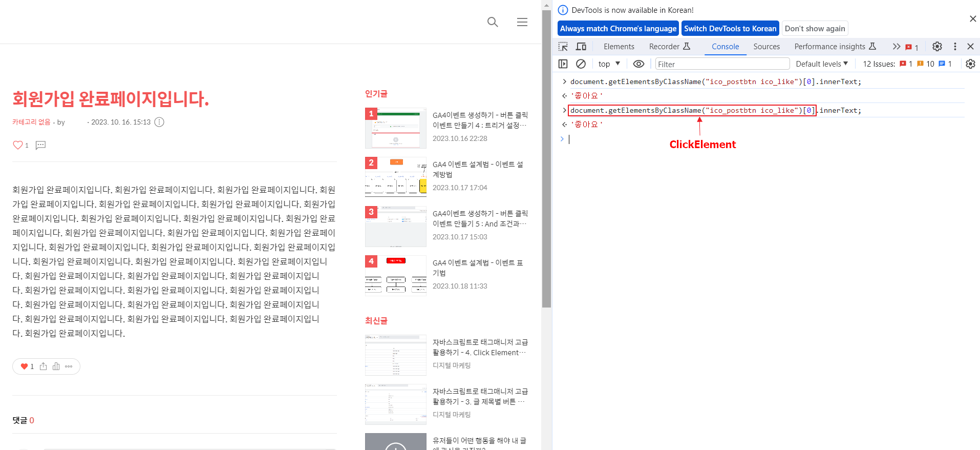The width and height of the screenshot is (980, 450).
Task: Open GA4 이벤트 설계법 - 이벤트 설계방법 link
Action: pyautogui.click(x=478, y=169)
